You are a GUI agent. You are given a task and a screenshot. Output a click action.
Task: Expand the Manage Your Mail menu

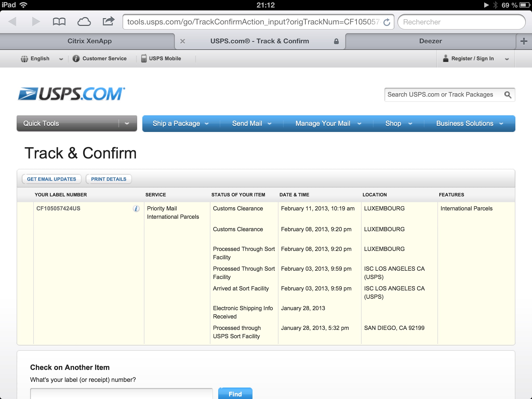click(328, 124)
